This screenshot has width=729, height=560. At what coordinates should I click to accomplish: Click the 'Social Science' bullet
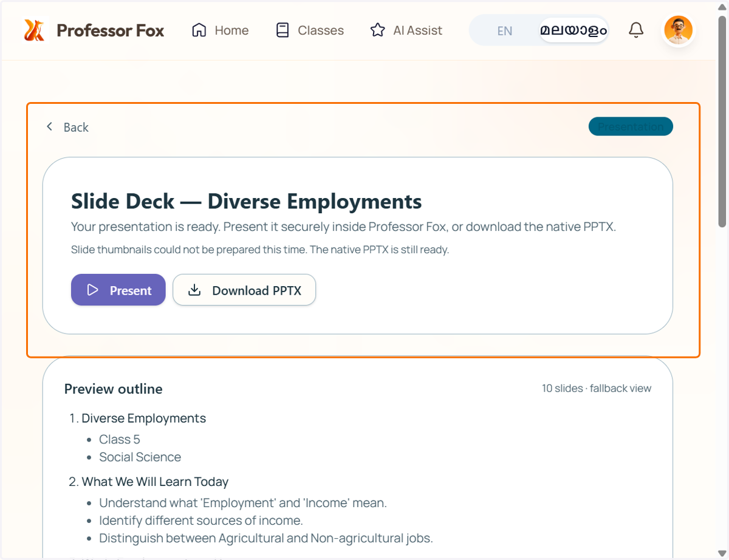coord(140,457)
